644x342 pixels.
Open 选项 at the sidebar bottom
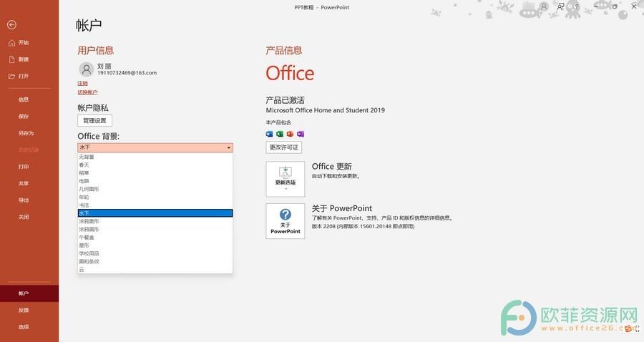(24, 327)
